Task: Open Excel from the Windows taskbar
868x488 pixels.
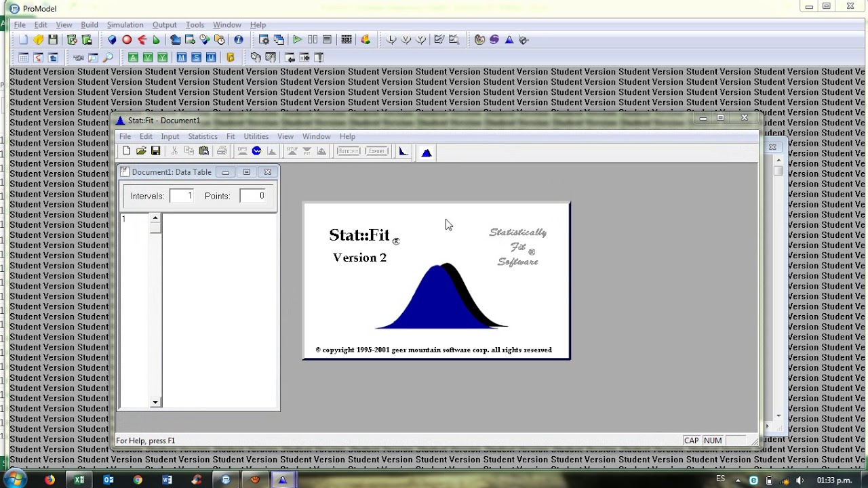Action: point(79,480)
